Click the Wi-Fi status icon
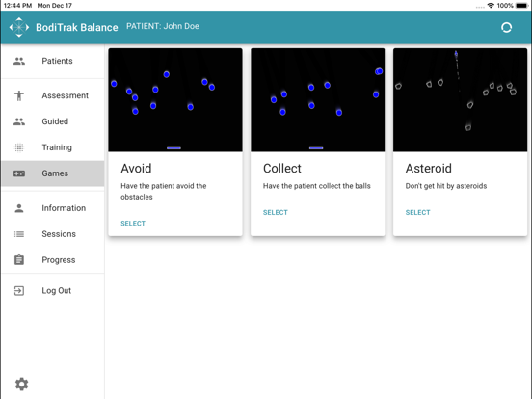532x399 pixels. pyautogui.click(x=491, y=6)
